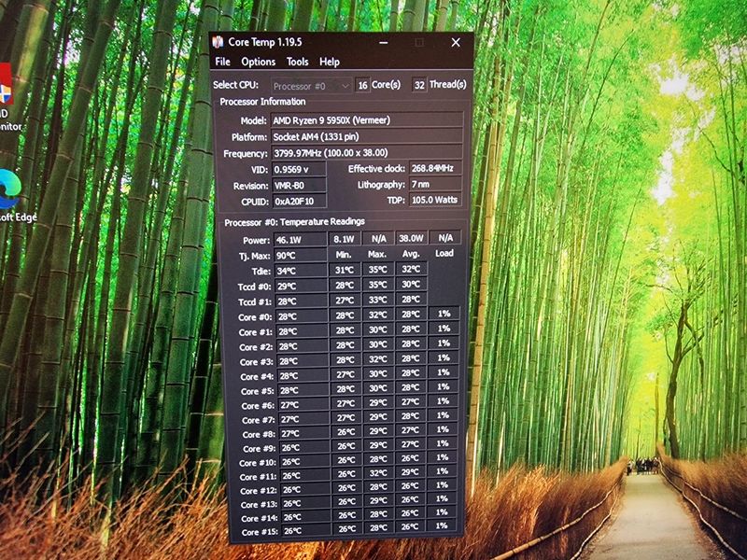Minimize the Core Temp window
The height and width of the screenshot is (560, 747).
point(384,42)
